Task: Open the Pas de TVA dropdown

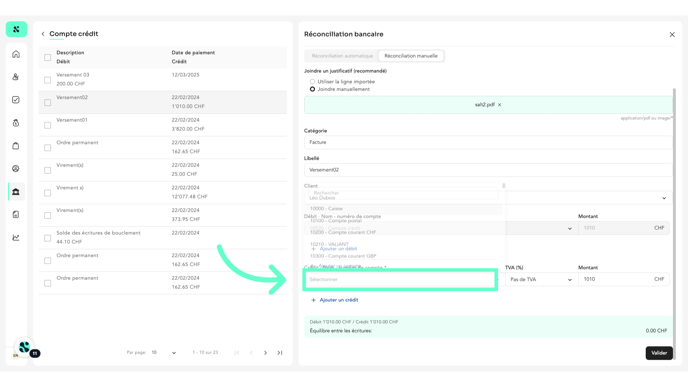Action: coord(541,280)
